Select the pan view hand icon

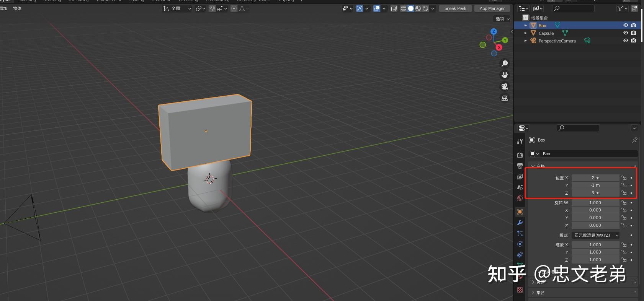(505, 75)
